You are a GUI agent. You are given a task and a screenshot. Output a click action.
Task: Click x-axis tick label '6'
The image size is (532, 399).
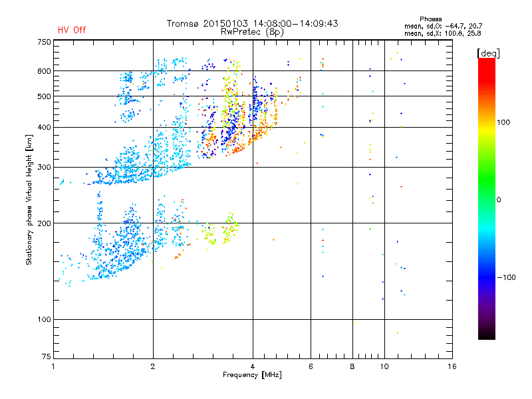tap(311, 366)
